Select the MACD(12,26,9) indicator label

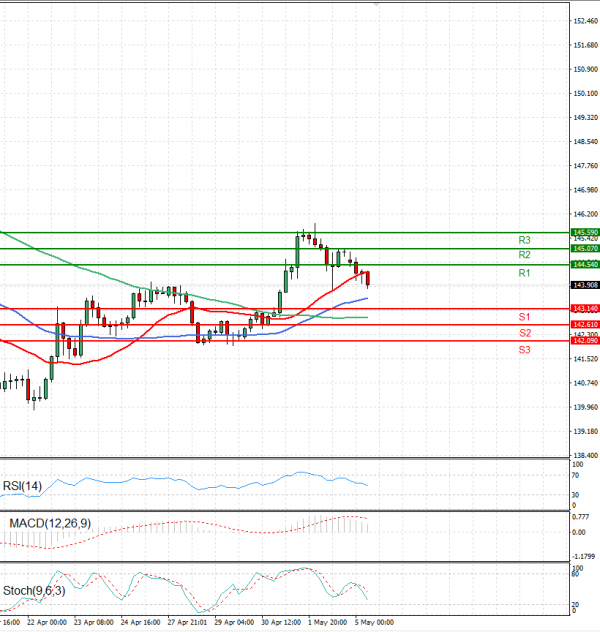(x=48, y=523)
